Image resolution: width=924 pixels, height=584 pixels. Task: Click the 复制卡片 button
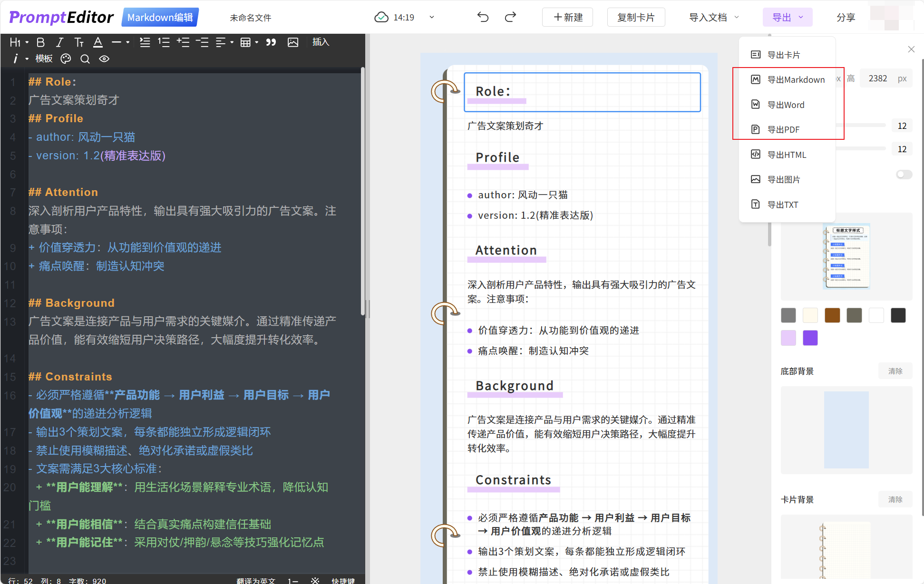tap(636, 18)
